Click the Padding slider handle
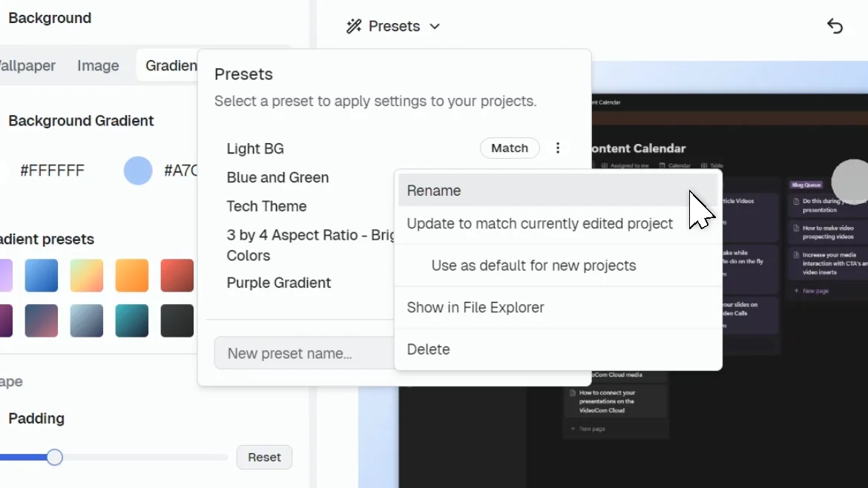 [53, 458]
